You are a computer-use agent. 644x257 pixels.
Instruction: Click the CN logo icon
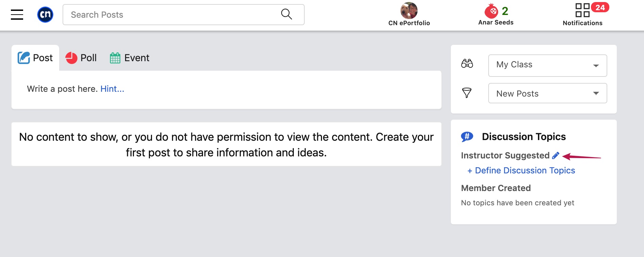45,15
